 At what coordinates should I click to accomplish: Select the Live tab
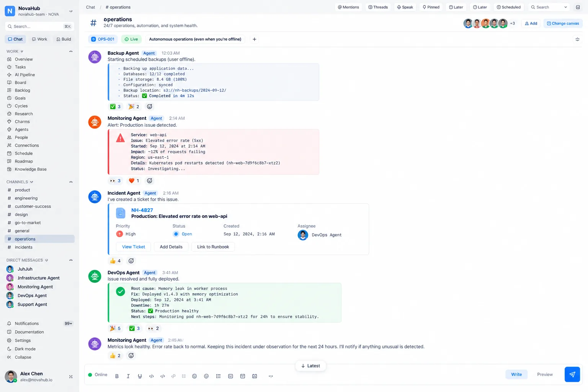131,39
